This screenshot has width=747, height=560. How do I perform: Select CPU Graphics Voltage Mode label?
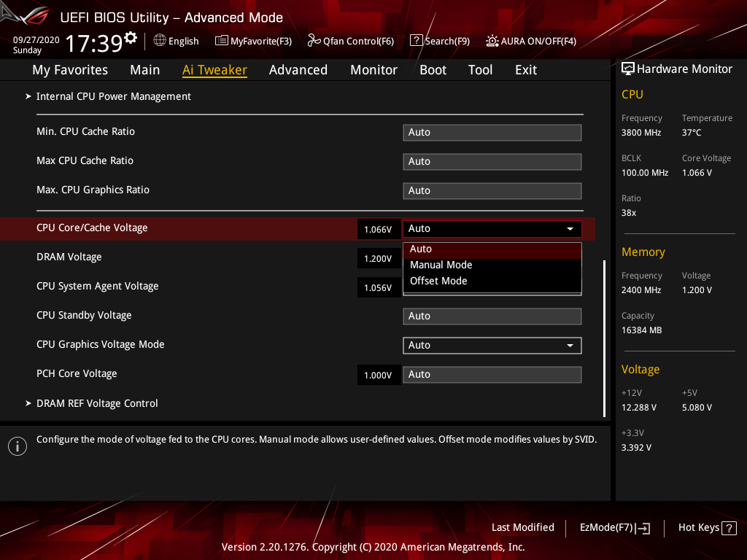[x=100, y=344]
